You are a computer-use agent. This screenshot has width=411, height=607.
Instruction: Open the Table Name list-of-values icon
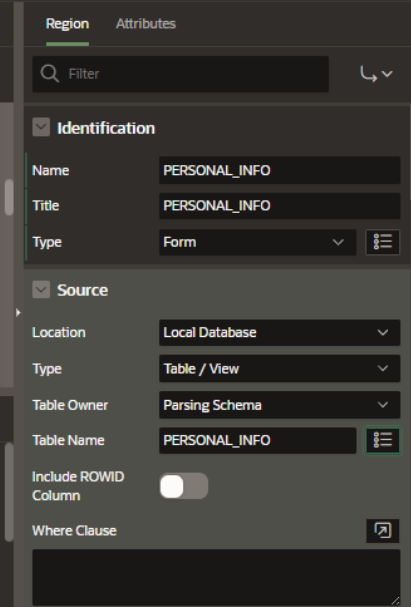(383, 440)
